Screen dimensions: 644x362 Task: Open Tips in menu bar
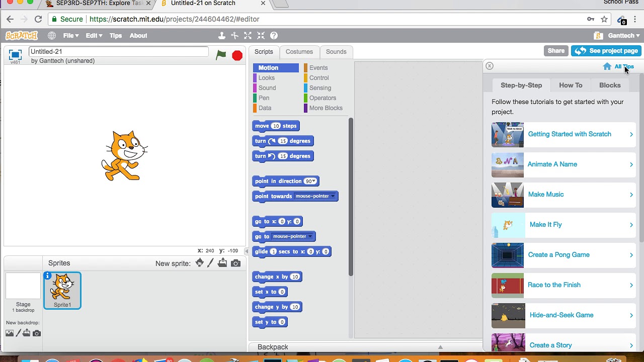116,36
